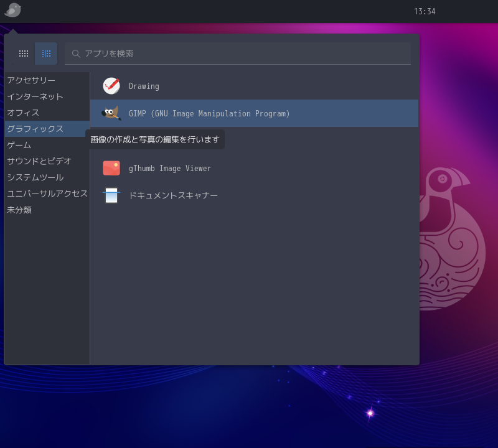Open GIMP (GNU Image Manipulation Program) entry
This screenshot has width=498, height=448.
tap(254, 113)
